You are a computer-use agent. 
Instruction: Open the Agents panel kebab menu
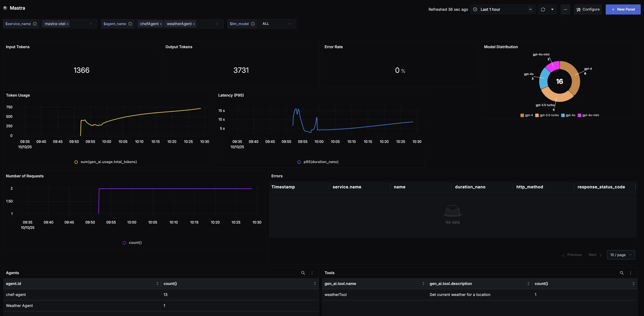click(312, 273)
